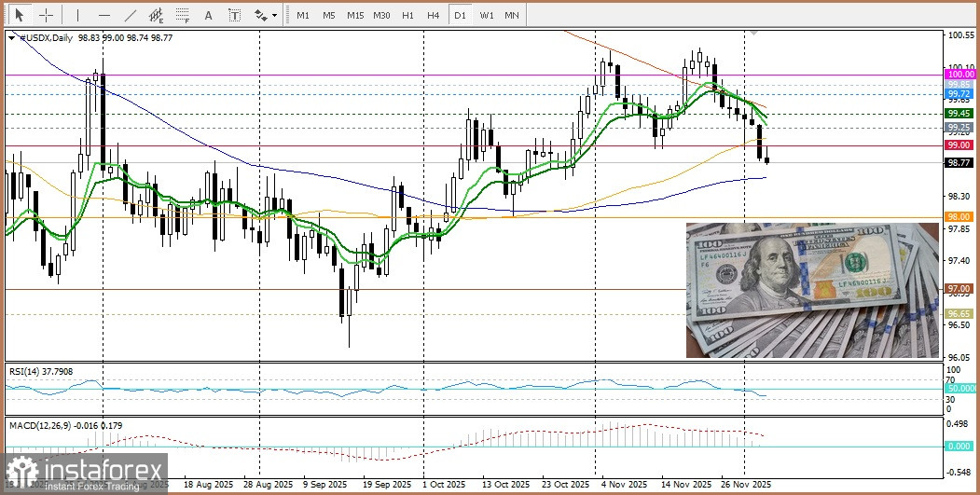This screenshot has width=980, height=495.
Task: Switch to the M15 timeframe
Action: (354, 15)
